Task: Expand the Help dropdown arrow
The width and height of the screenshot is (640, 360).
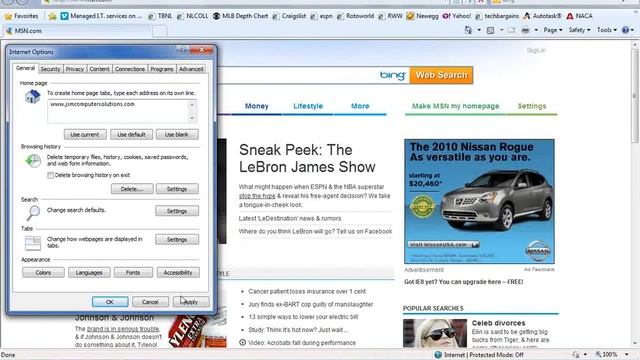Action: click(632, 30)
